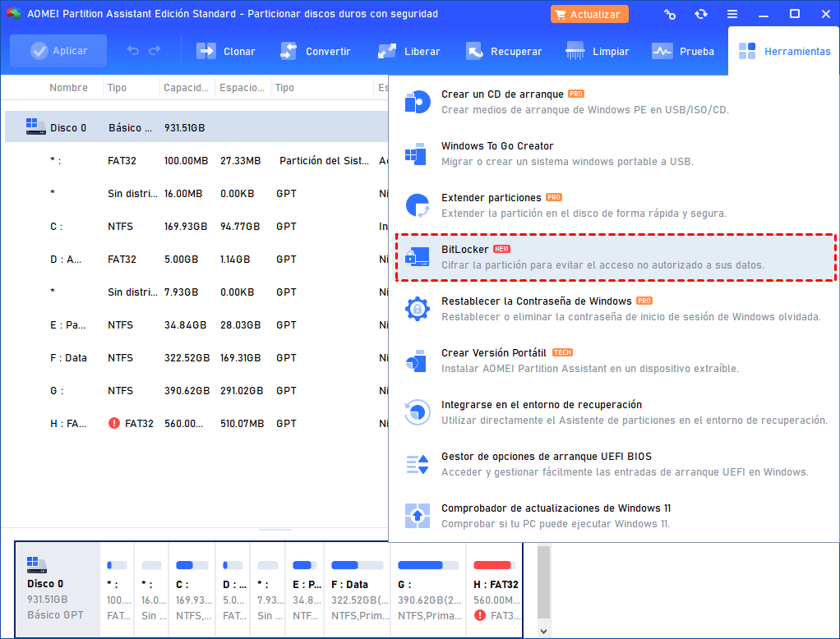
Task: Click the AOMEI app logo in title bar
Action: coord(13,14)
